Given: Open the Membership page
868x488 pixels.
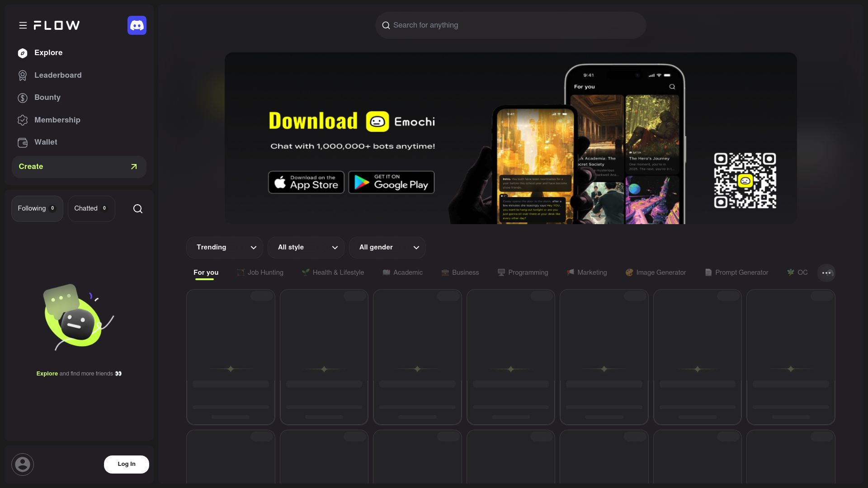Looking at the screenshot, I should (57, 120).
